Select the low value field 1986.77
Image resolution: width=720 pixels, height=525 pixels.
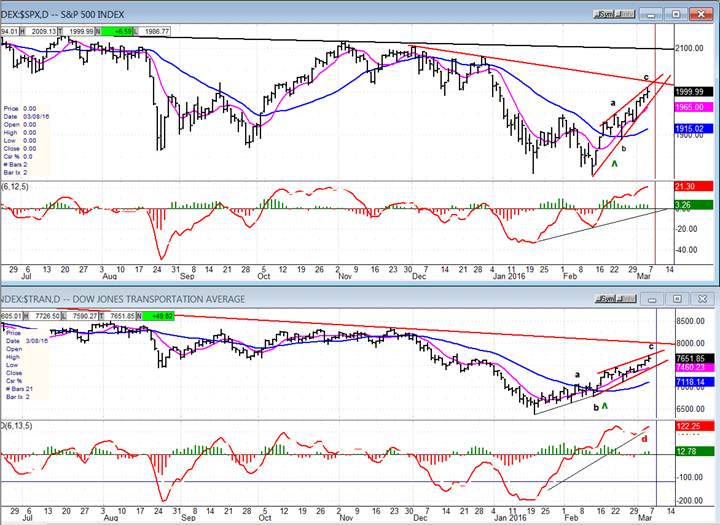coord(155,32)
